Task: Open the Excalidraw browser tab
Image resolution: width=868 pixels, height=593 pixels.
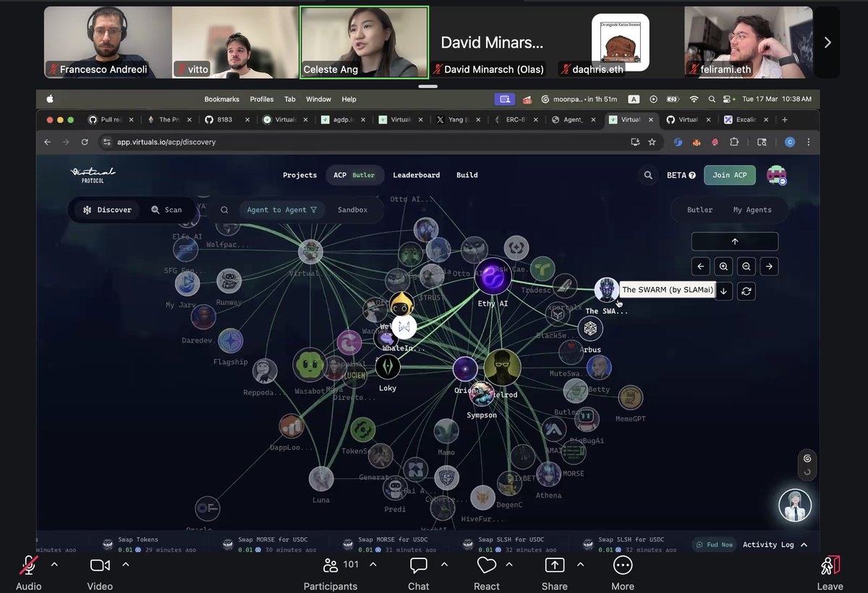Action: pyautogui.click(x=745, y=119)
